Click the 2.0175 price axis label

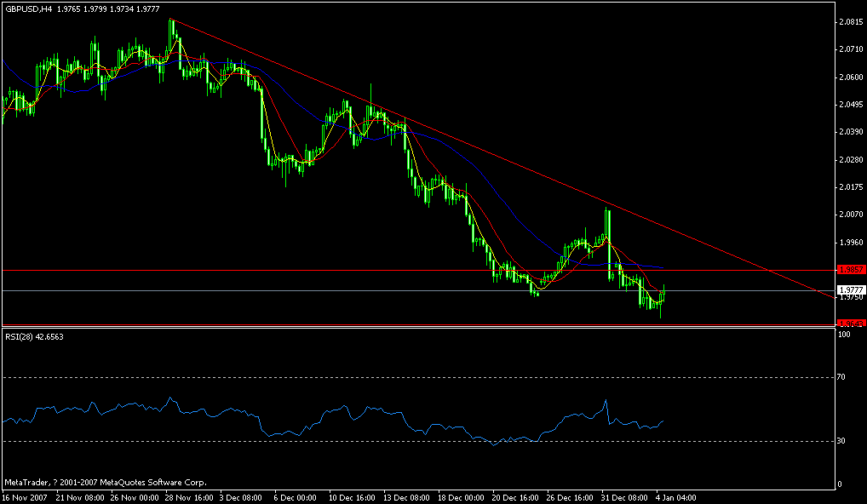tap(851, 187)
